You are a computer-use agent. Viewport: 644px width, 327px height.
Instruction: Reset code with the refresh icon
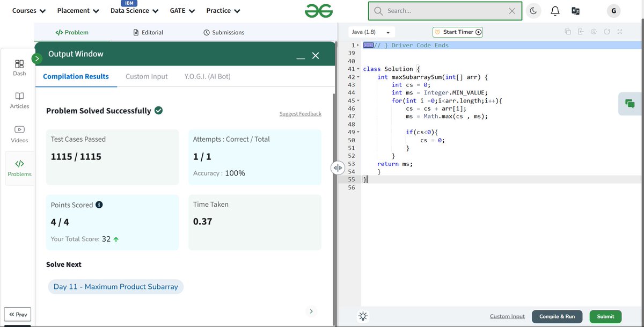click(x=607, y=32)
